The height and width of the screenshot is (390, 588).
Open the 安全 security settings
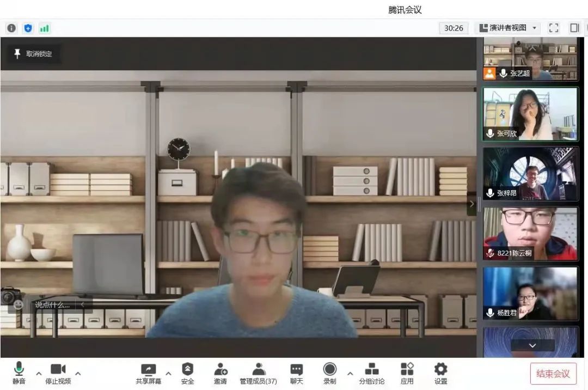(187, 374)
